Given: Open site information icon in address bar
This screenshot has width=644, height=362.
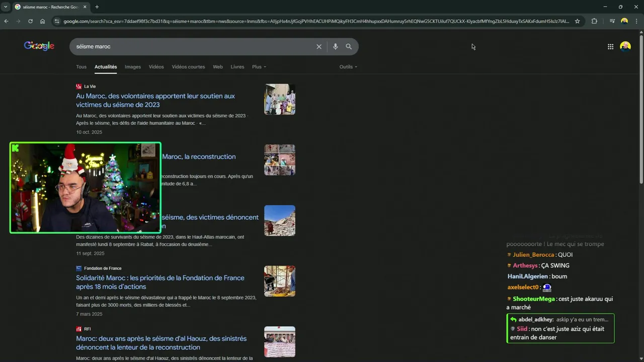Looking at the screenshot, I should (x=57, y=21).
